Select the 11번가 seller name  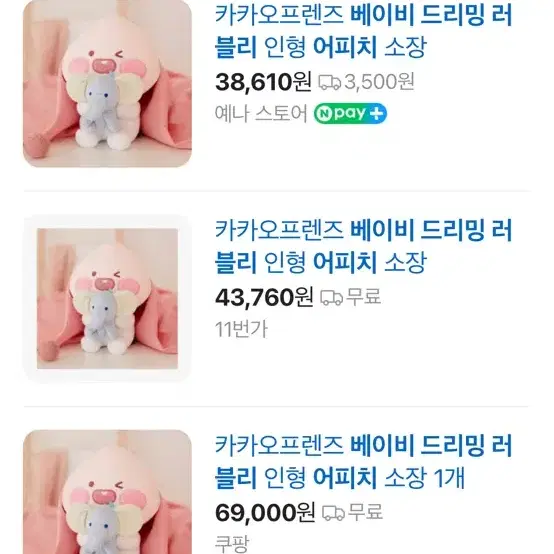241,329
